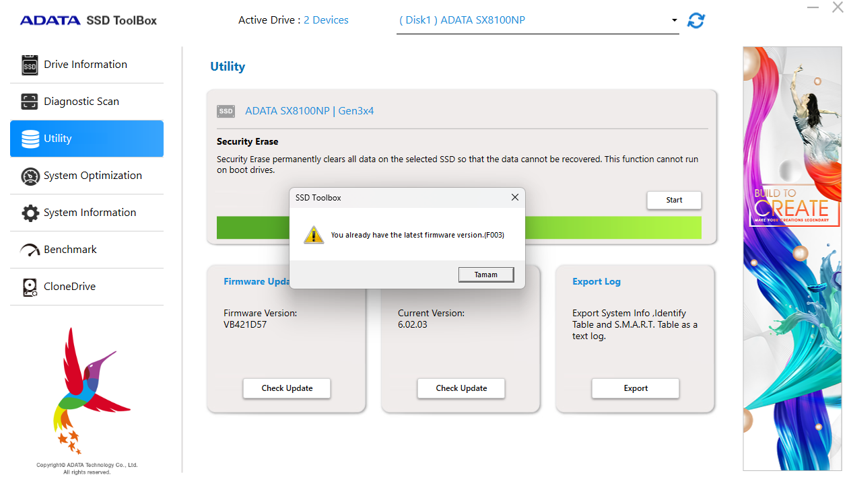Image resolution: width=849 pixels, height=504 pixels.
Task: Open the Build to Create advertisement banner
Action: (x=792, y=258)
